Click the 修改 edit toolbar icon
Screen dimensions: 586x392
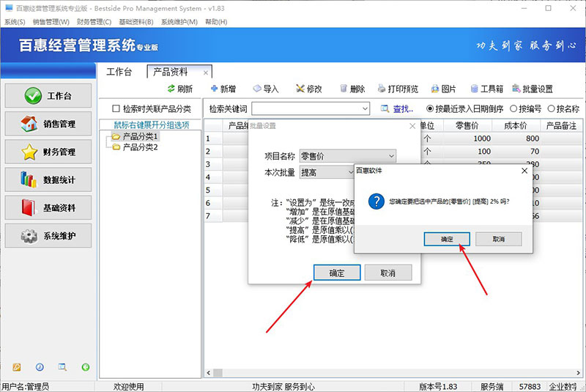[300, 89]
